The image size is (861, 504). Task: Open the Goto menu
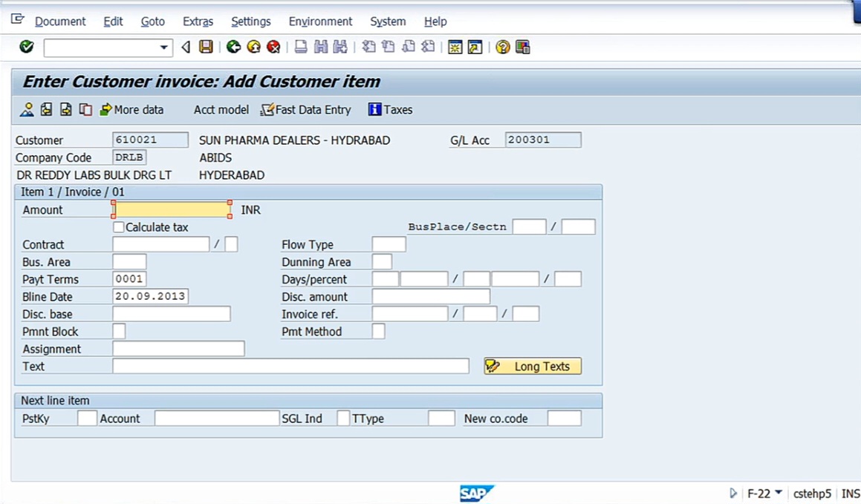(x=152, y=22)
